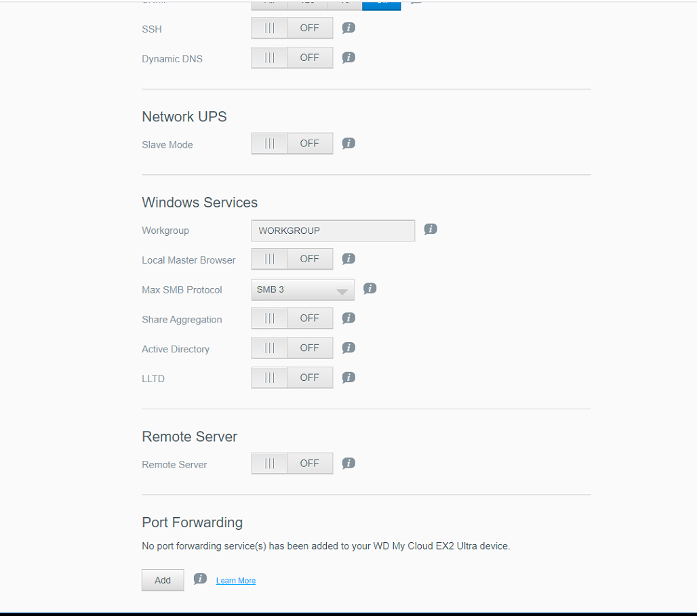The width and height of the screenshot is (697, 616).
Task: Toggle Network UPS Slave Mode on
Action: 292,144
